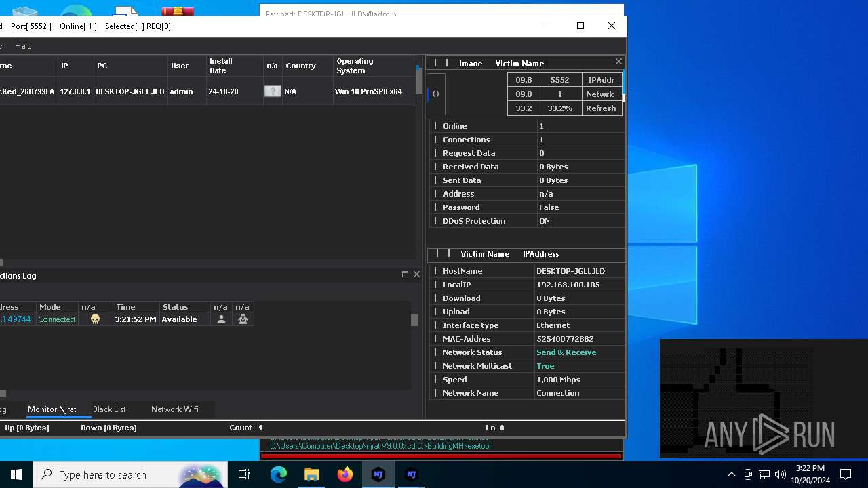Sort by PC column header
Image resolution: width=868 pixels, height=488 pixels.
click(x=131, y=66)
